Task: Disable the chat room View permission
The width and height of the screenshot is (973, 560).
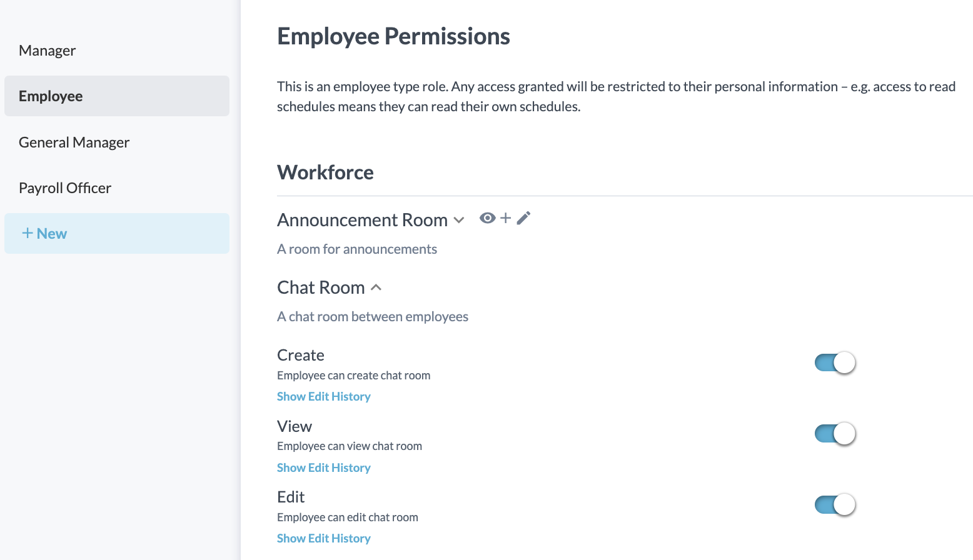Action: point(835,434)
